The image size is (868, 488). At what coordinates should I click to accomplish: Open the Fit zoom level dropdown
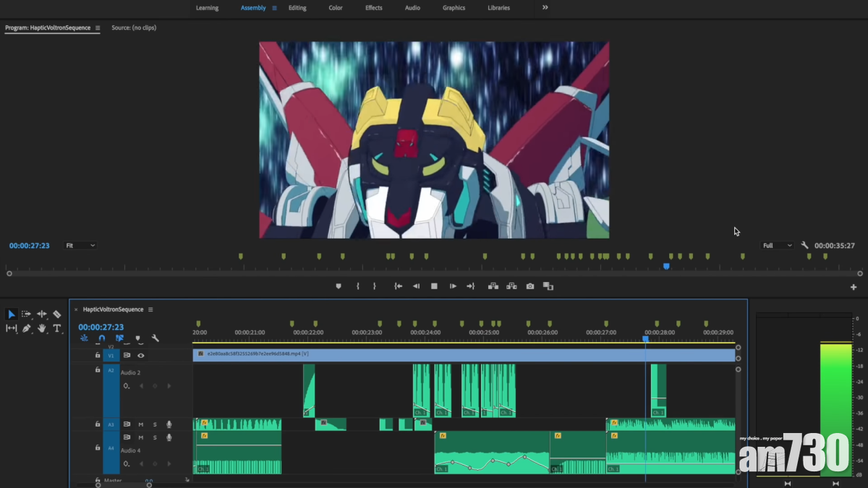(x=80, y=246)
